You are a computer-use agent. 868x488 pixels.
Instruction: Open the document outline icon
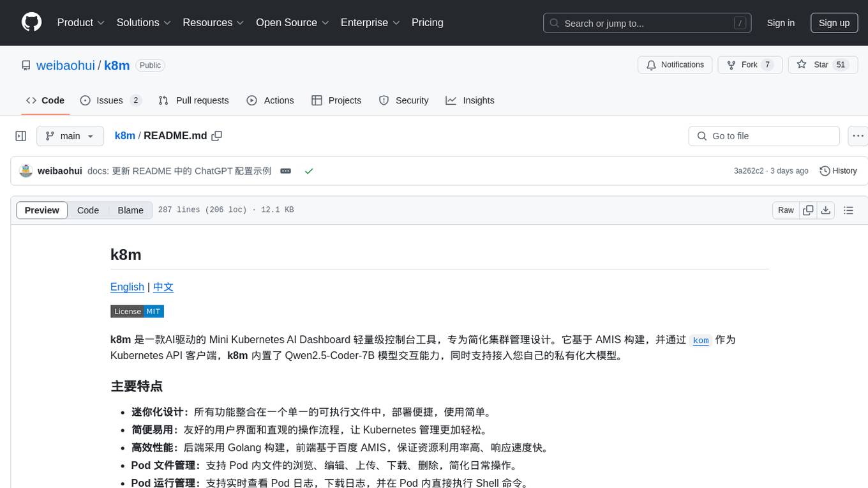[x=848, y=210]
